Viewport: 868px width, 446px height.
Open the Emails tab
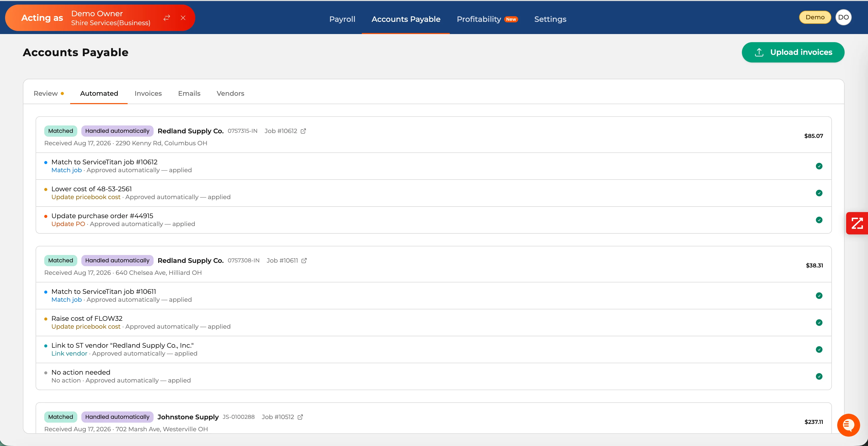pos(189,93)
